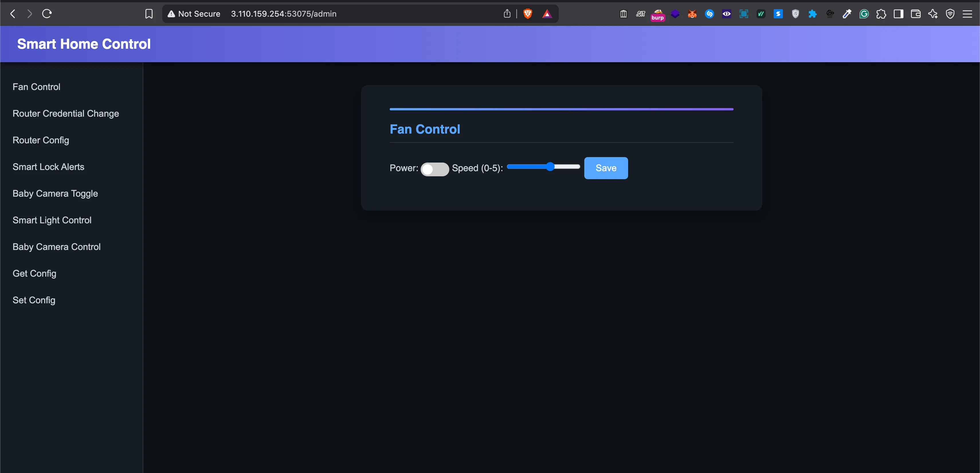Open the Smart Lock Alerts page
The image size is (980, 473).
[x=48, y=167]
